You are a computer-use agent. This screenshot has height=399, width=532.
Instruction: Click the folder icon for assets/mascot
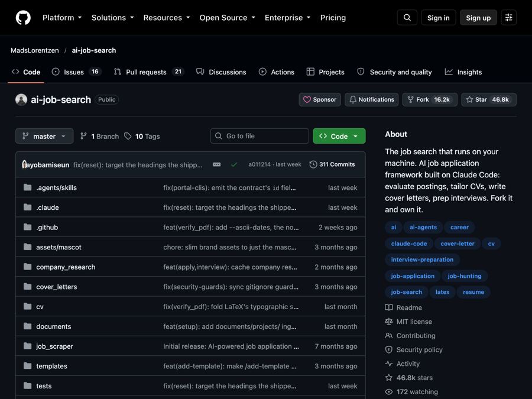point(27,247)
